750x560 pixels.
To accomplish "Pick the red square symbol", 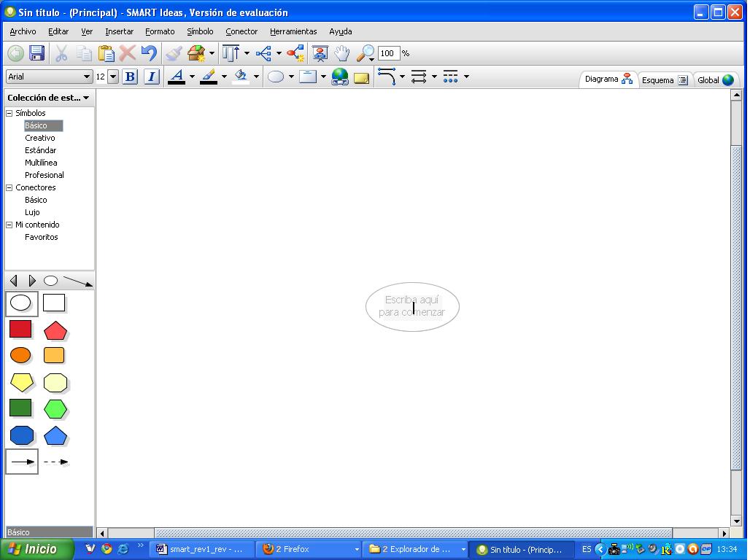I will coord(20,329).
